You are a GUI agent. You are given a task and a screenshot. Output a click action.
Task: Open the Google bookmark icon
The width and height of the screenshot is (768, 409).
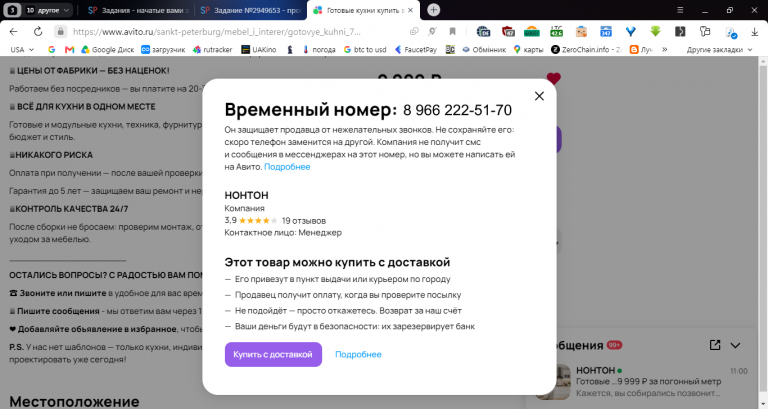(52, 49)
